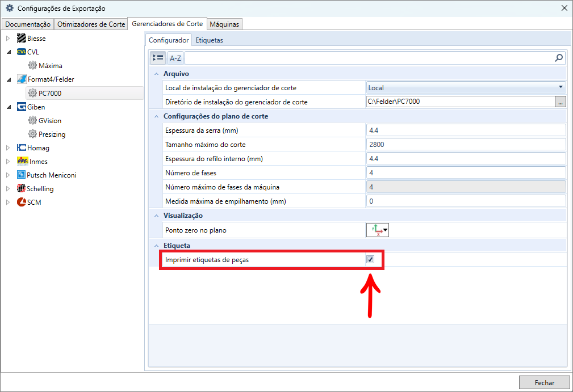Edit Número de fases field
Viewport: 573px width, 392px height.
466,173
